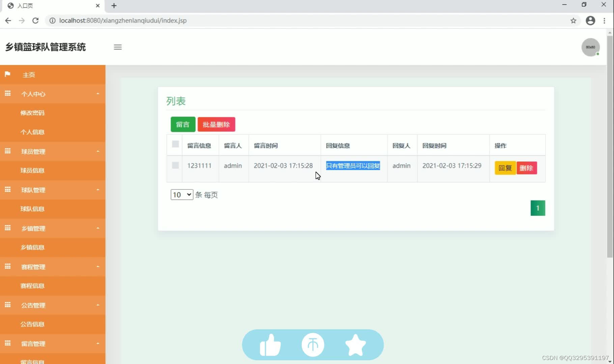Viewport: 614px width, 364px height.
Task: Click the 操作 column header
Action: click(x=501, y=146)
